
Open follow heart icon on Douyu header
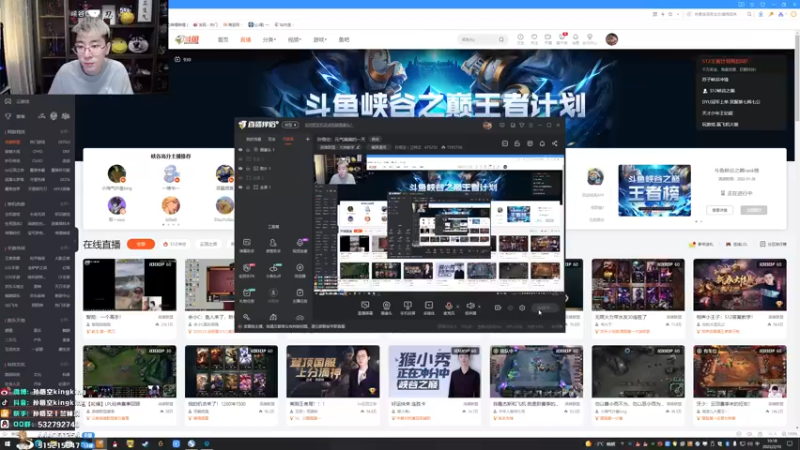click(534, 39)
